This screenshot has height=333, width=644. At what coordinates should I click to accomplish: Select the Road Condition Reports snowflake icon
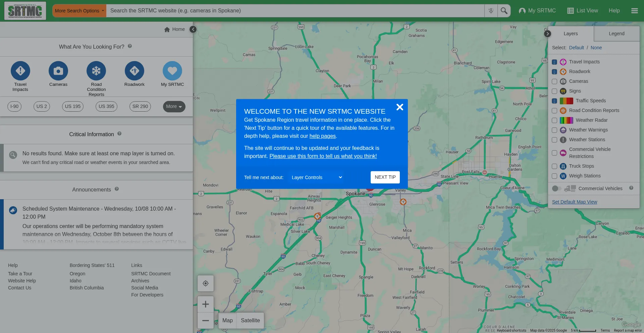(96, 71)
